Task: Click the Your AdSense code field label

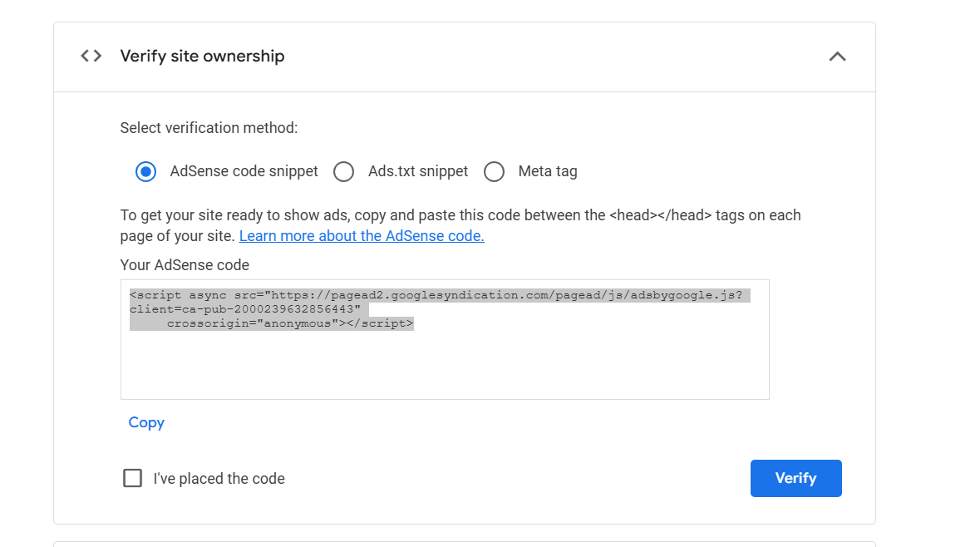Action: click(x=185, y=265)
